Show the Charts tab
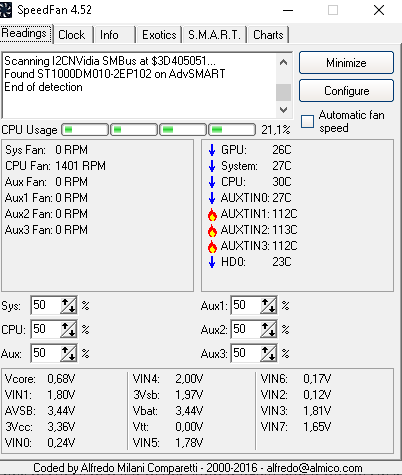Screen dimensions: 402x475 coord(268,35)
